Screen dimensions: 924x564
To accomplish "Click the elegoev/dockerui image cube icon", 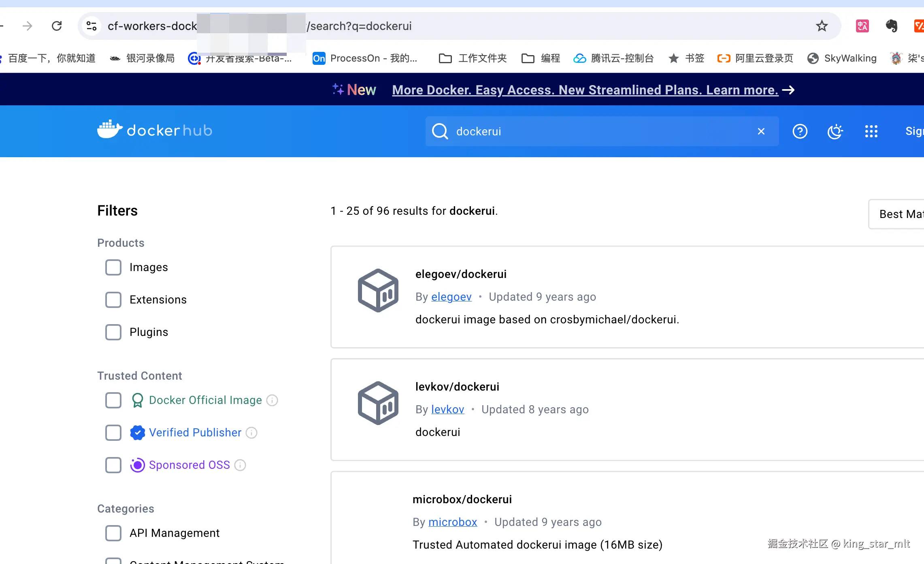I will 378,291.
